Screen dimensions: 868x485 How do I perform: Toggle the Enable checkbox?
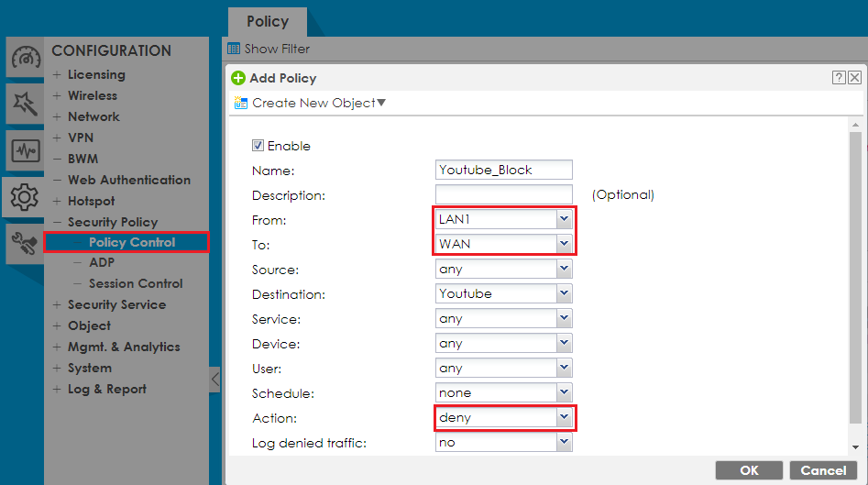[258, 146]
